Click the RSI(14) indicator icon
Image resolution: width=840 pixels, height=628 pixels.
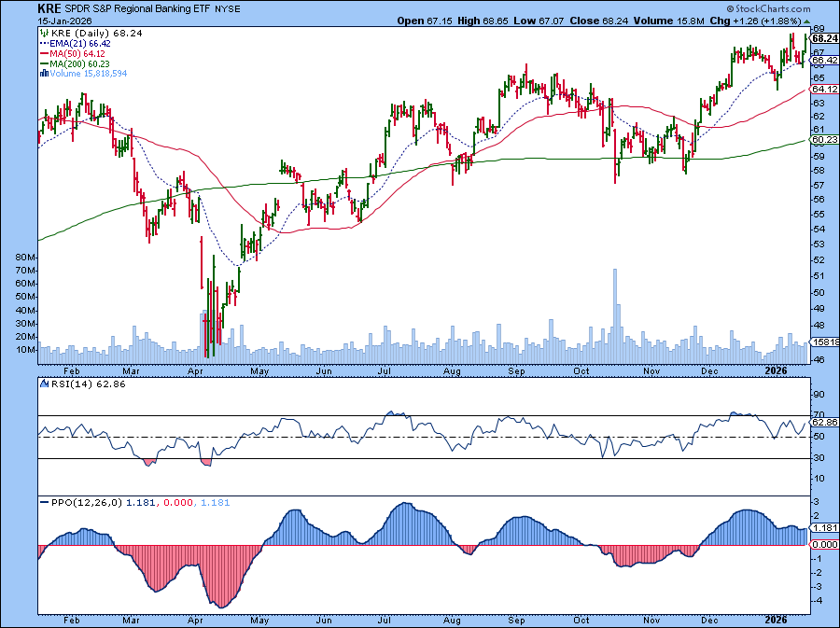(x=44, y=382)
